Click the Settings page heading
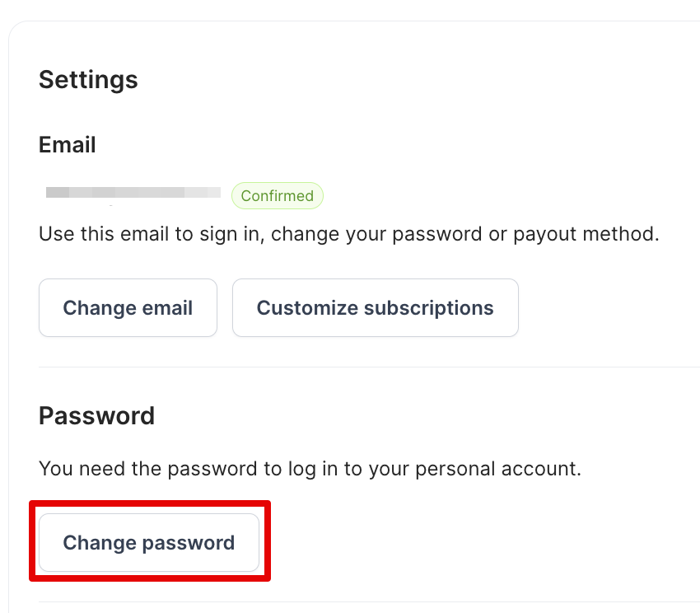The image size is (700, 613). [x=87, y=80]
